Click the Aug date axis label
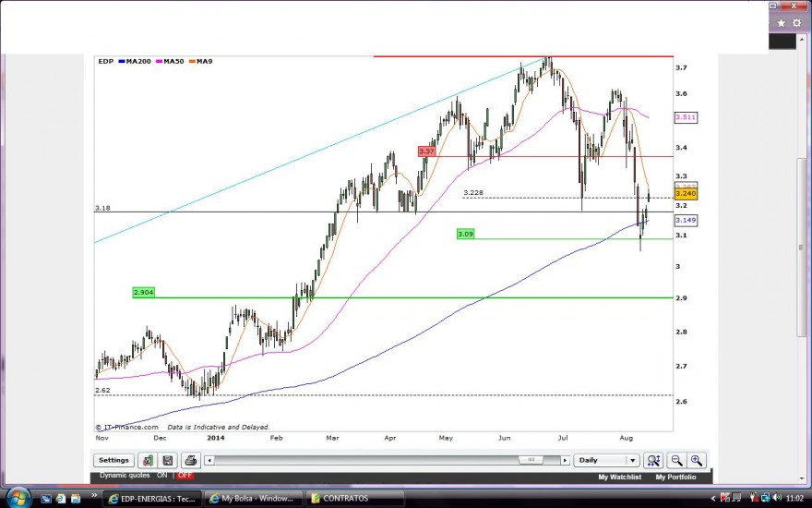 click(627, 438)
